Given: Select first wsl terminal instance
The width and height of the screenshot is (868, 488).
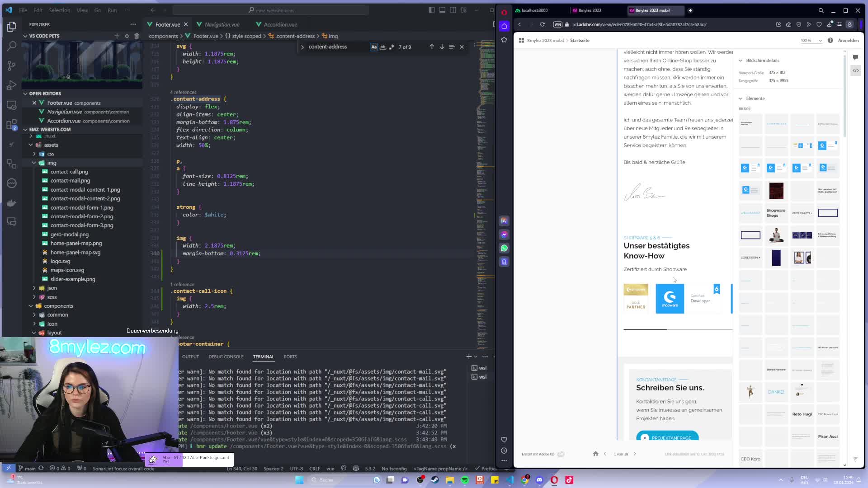Looking at the screenshot, I should [x=479, y=368].
